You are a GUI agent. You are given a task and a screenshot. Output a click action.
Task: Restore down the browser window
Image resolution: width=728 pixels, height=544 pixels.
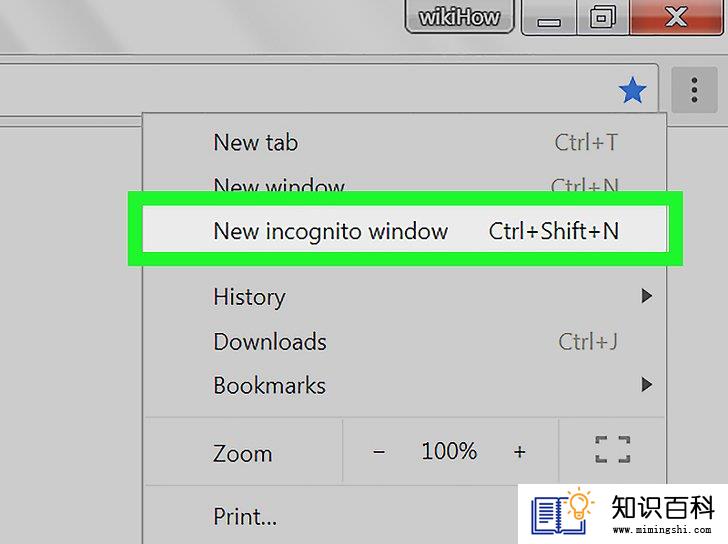[603, 17]
